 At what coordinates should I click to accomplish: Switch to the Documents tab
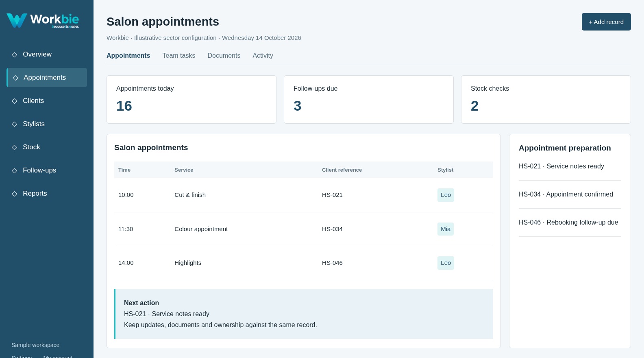[x=224, y=56]
